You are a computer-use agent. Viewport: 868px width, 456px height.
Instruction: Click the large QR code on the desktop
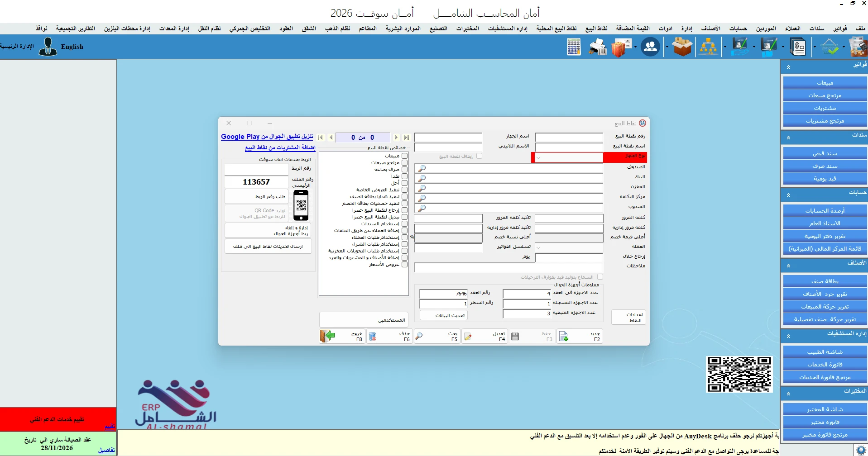pos(739,374)
